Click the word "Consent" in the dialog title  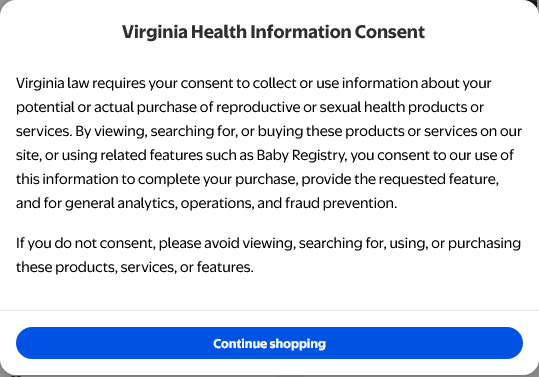pos(390,32)
